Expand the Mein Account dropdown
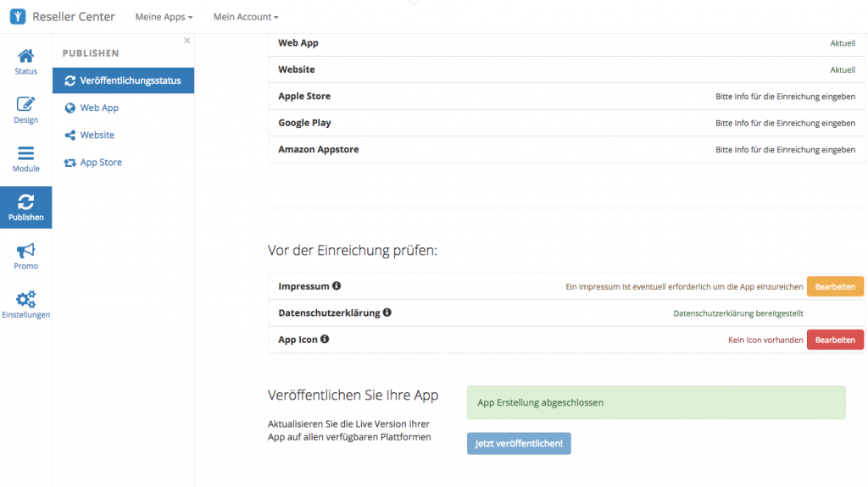 (x=245, y=17)
